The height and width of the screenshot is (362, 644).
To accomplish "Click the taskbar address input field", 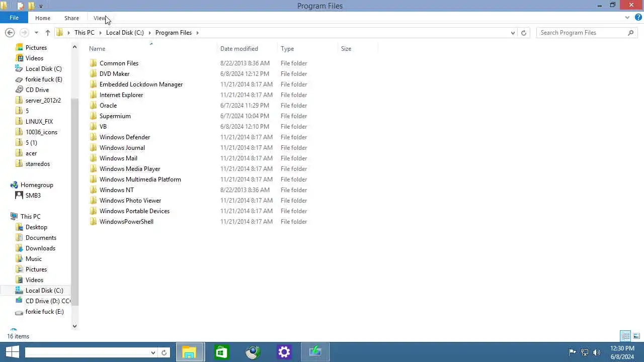I will 87,352.
